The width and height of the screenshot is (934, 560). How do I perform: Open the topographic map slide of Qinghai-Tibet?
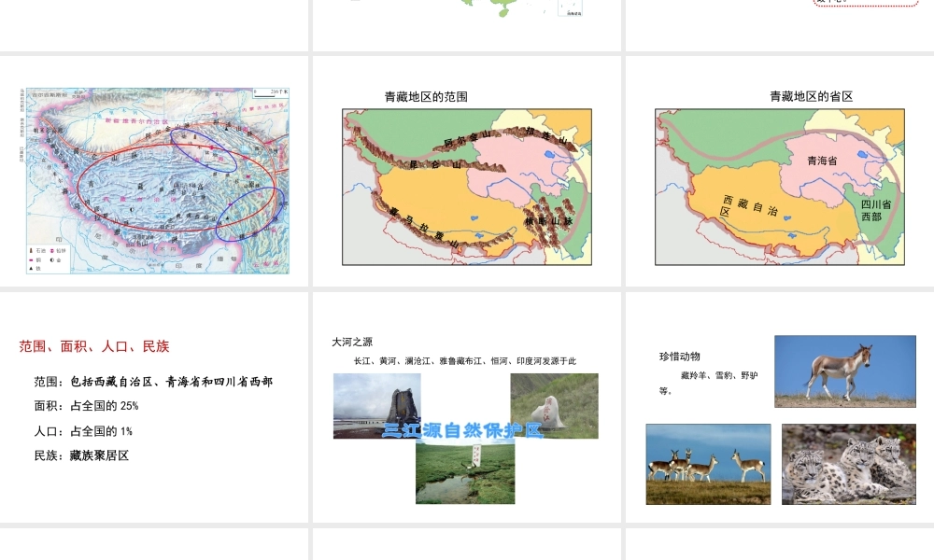point(154,171)
